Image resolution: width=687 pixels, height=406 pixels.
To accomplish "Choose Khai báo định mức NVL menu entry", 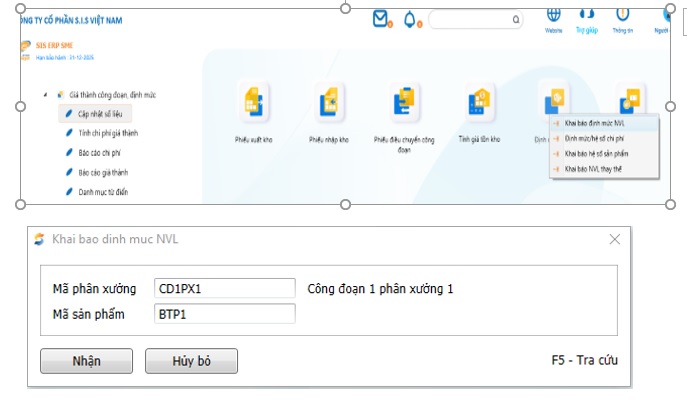I will [x=594, y=123].
